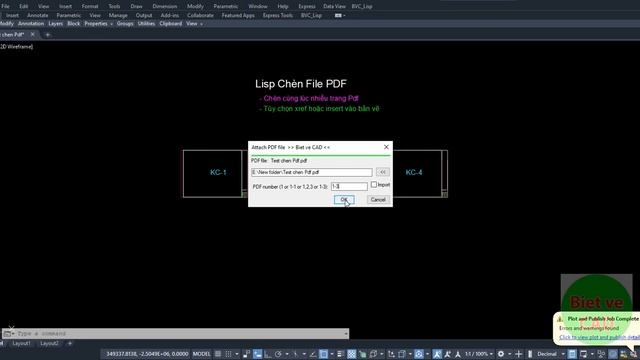Focus the PDF file path field
This screenshot has width=640, height=360.
(312, 172)
